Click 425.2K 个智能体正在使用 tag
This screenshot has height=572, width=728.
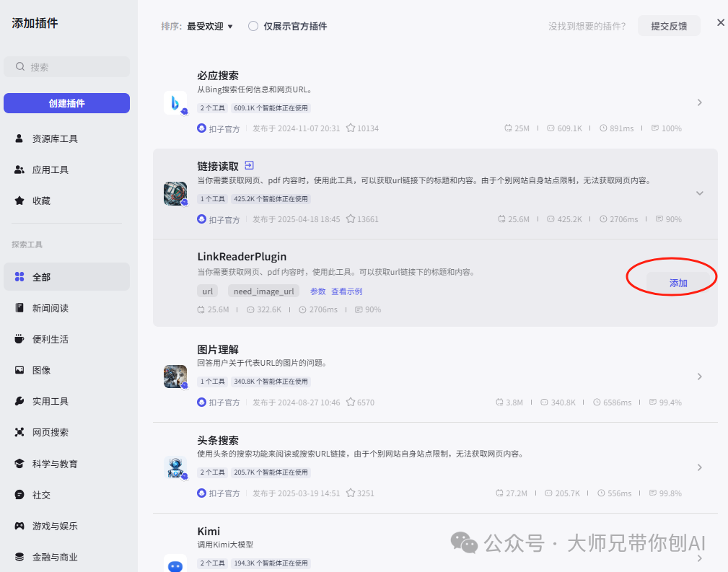click(271, 199)
